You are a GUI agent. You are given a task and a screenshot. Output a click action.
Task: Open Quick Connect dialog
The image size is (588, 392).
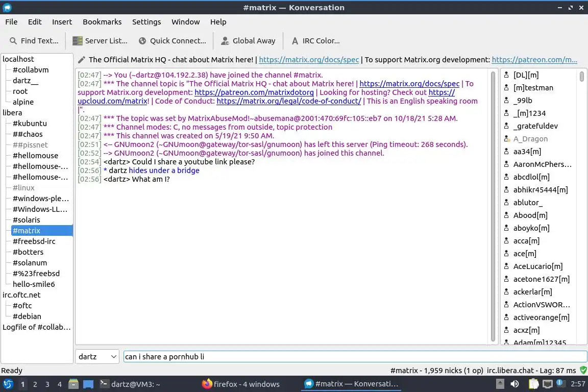(172, 41)
